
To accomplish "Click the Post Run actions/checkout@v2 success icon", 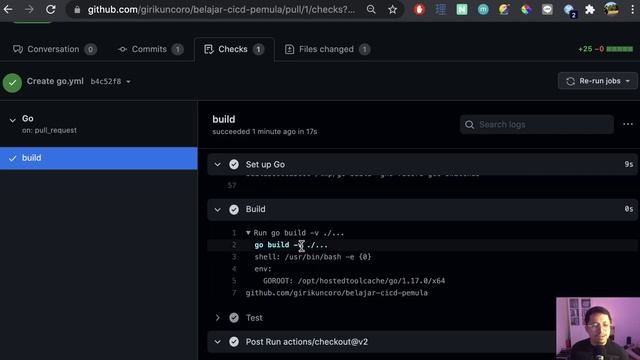I will coord(234,342).
